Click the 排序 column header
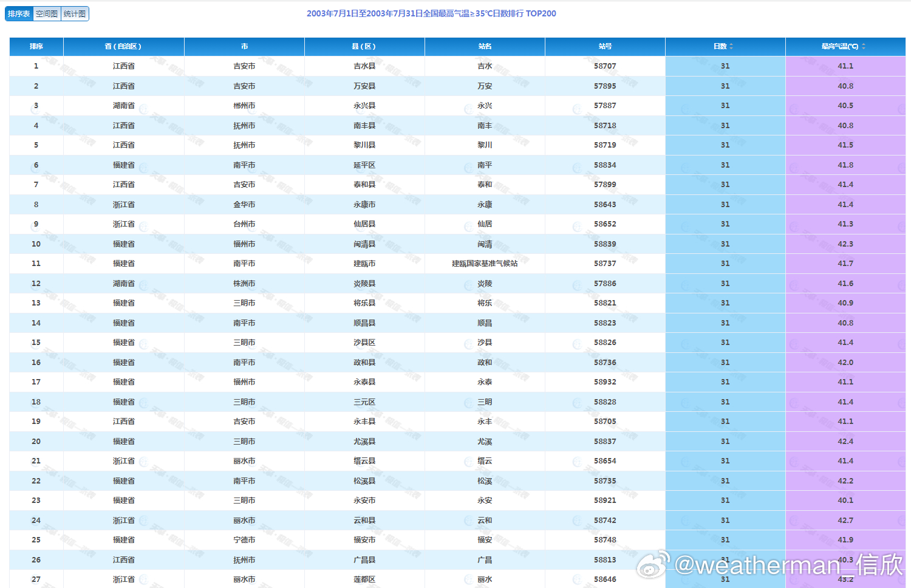The width and height of the screenshot is (911, 588). (x=36, y=46)
